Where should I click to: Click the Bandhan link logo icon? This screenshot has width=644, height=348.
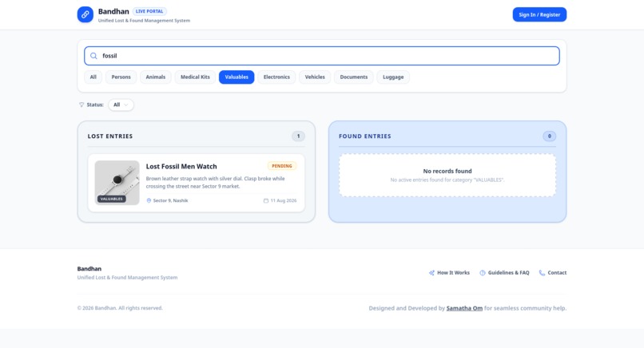click(x=85, y=14)
